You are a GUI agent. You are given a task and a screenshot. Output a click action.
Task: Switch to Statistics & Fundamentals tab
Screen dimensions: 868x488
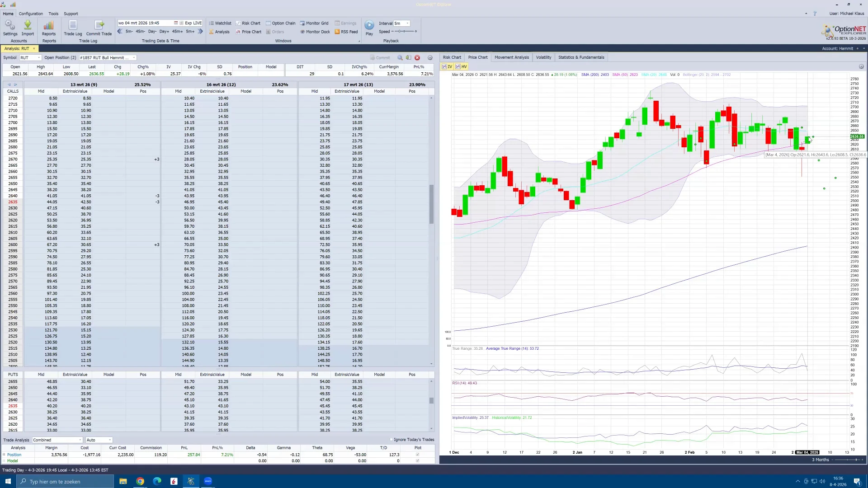coord(581,57)
